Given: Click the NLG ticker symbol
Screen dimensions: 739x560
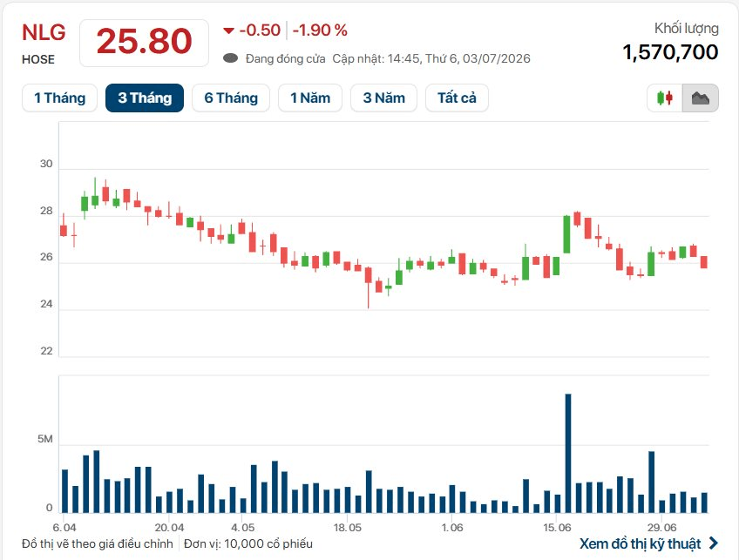Looking at the screenshot, I should (x=44, y=32).
